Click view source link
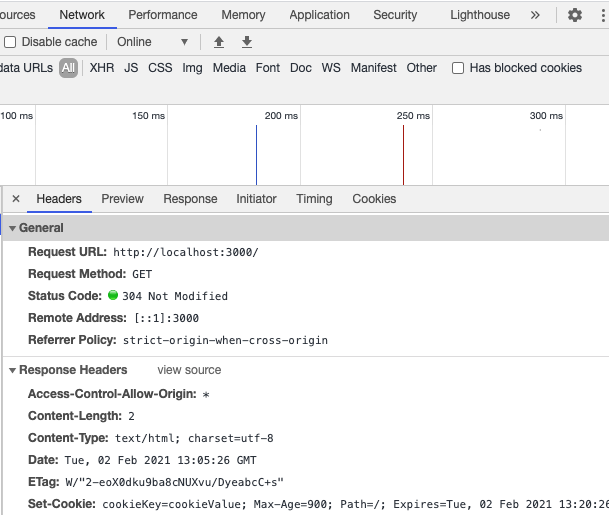Screen dimensions: 609x515 click(x=189, y=370)
